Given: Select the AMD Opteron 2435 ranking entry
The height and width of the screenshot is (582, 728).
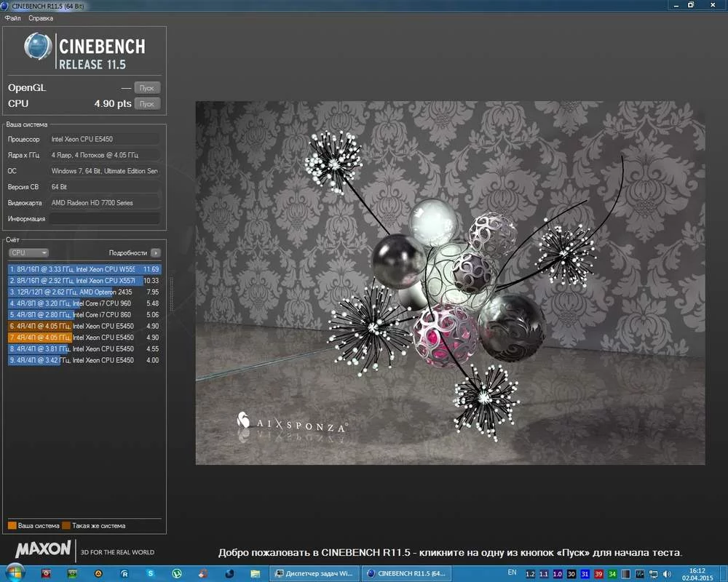Looking at the screenshot, I should pos(84,292).
